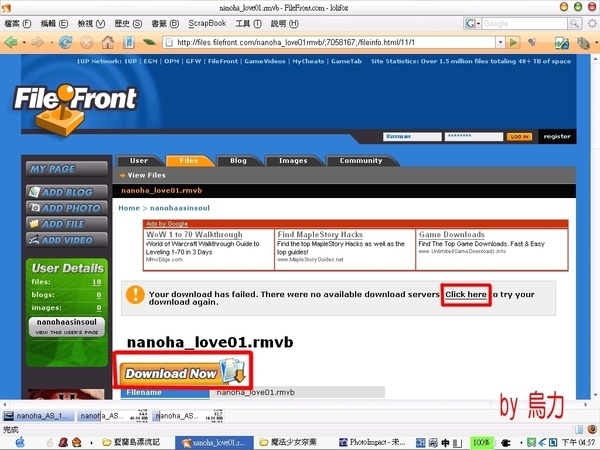Open the 編輯 (E) menu
This screenshot has width=600, height=450.
(54, 24)
